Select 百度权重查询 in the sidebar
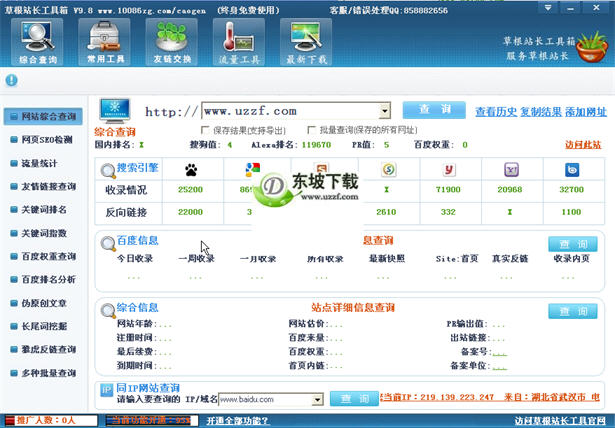This screenshot has height=428, width=615. click(43, 256)
